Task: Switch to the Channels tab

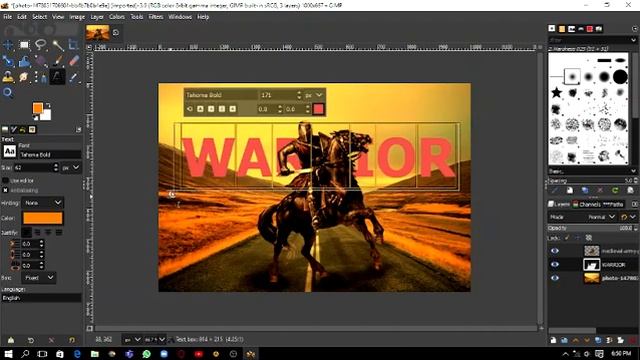Action: 587,204
